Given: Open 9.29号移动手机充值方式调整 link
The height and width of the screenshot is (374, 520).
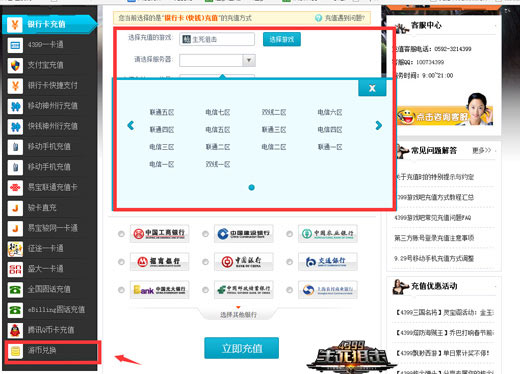Looking at the screenshot, I should (434, 258).
